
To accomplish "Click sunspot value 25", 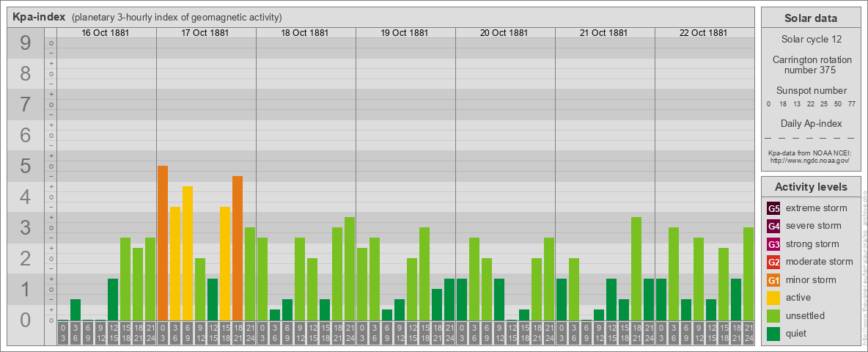I will (x=824, y=104).
